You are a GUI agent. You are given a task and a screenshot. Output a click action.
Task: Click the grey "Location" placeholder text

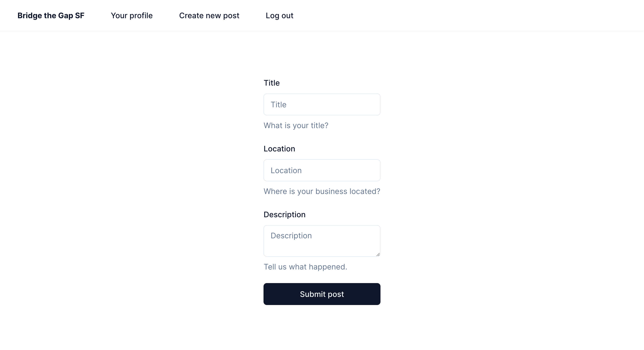[x=286, y=171]
